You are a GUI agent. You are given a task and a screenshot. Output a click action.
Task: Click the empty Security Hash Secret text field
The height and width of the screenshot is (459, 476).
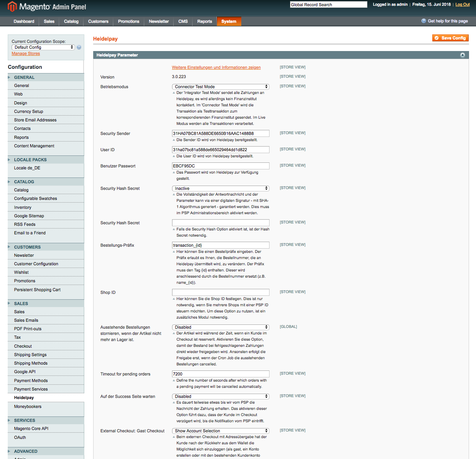(x=220, y=223)
